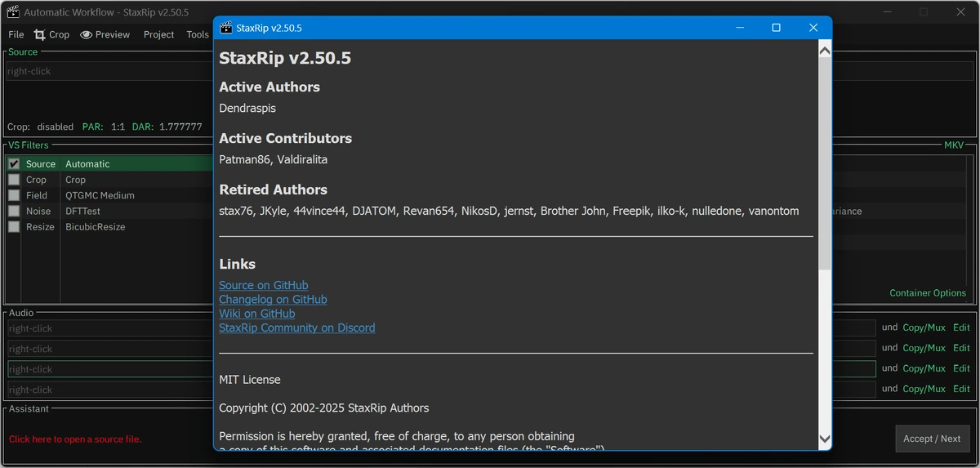Click the main window clapperboard app icon

(12, 12)
